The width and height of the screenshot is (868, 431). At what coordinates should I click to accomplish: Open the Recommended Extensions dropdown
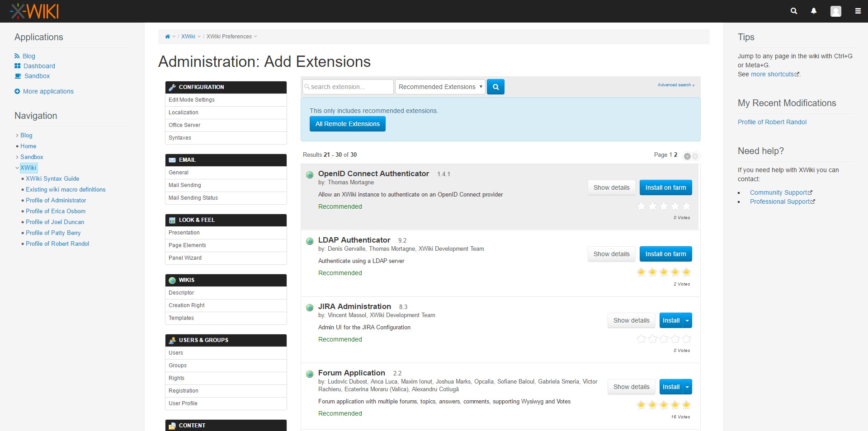point(440,87)
